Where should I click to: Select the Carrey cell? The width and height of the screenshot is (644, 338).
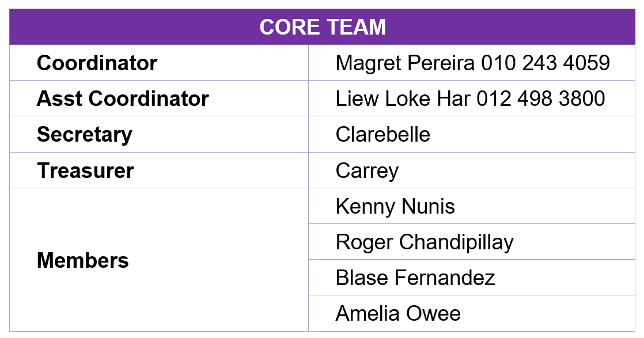(367, 171)
